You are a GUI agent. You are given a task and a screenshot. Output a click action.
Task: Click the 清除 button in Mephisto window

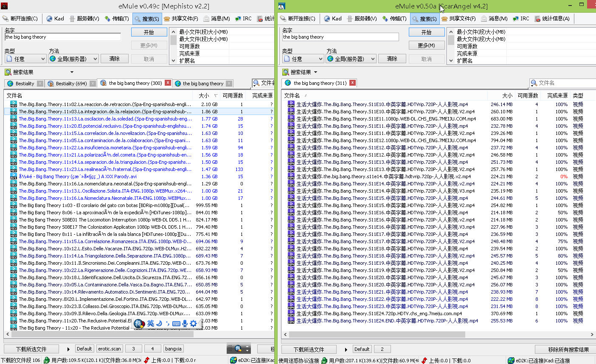point(115,59)
